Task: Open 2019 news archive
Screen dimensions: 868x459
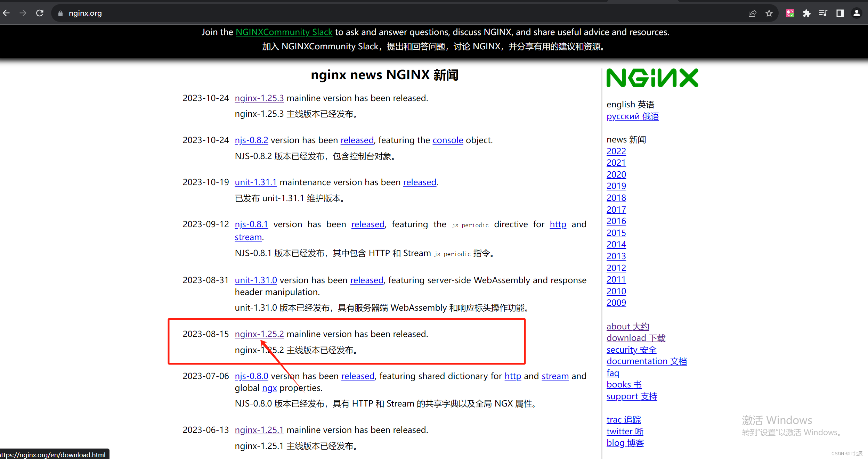Action: coord(616,186)
